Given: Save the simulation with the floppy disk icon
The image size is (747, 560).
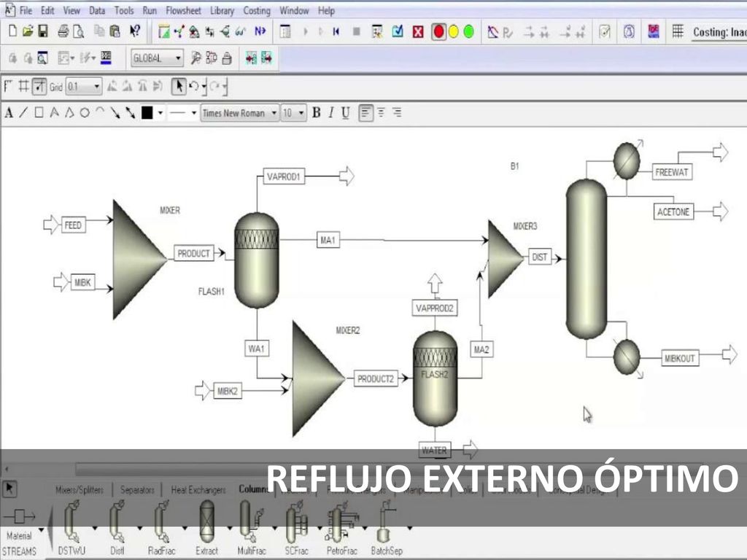Looking at the screenshot, I should (43, 31).
